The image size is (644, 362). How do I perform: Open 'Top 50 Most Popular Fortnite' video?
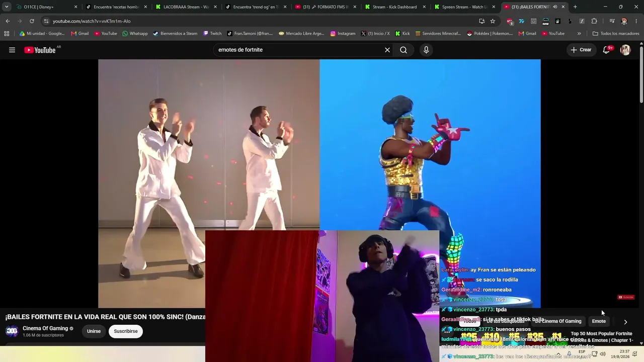[602, 337]
